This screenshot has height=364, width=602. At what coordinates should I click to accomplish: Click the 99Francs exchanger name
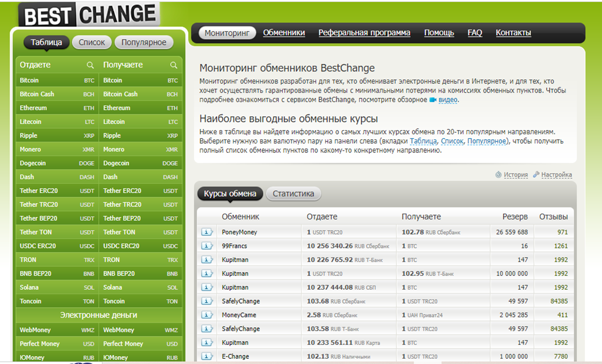coord(234,246)
